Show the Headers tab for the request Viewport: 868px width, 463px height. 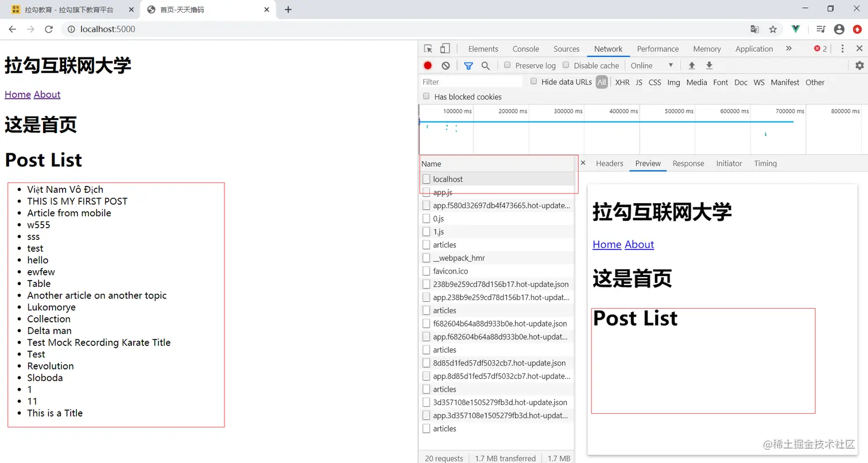coord(610,164)
